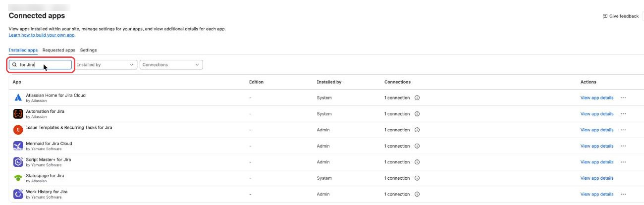
Task: Click the Edition column header
Action: (x=256, y=82)
